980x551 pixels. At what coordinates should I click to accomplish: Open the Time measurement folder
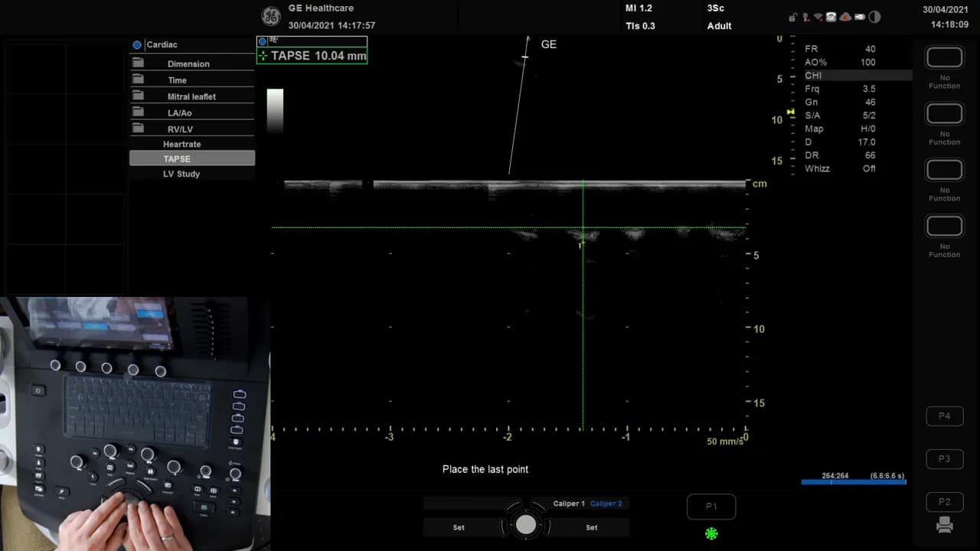177,80
